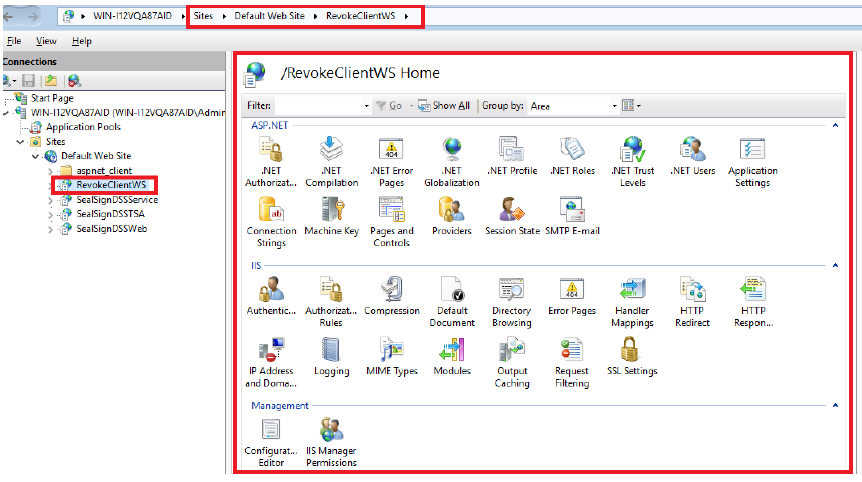The height and width of the screenshot is (482, 862).
Task: Open the Group by Area dropdown
Action: pyautogui.click(x=614, y=106)
